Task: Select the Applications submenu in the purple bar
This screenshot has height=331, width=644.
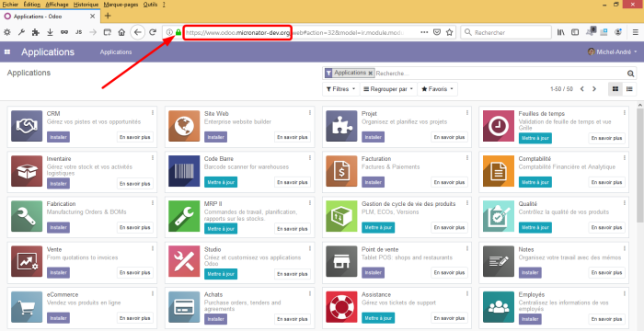Action: point(116,52)
